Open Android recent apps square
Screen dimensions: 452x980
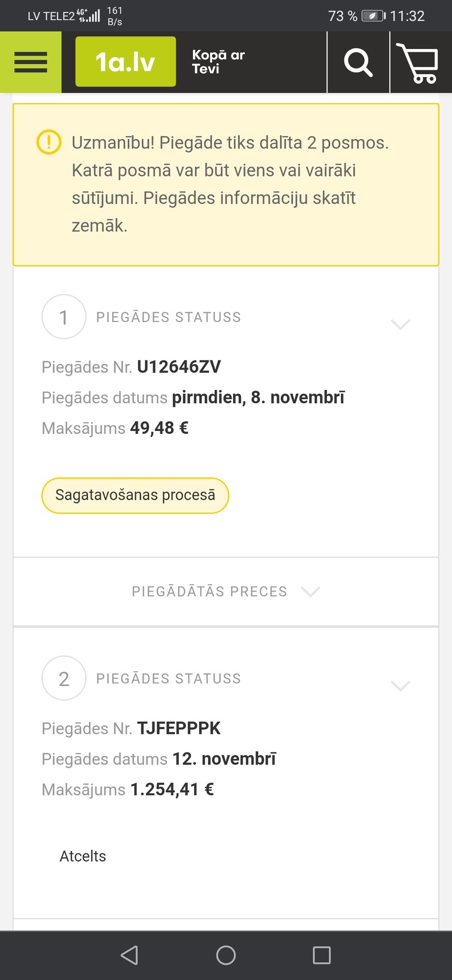tap(321, 955)
